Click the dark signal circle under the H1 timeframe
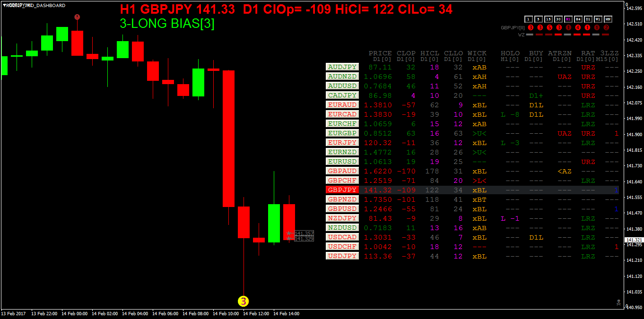The width and height of the screenshot is (644, 319). point(568,27)
